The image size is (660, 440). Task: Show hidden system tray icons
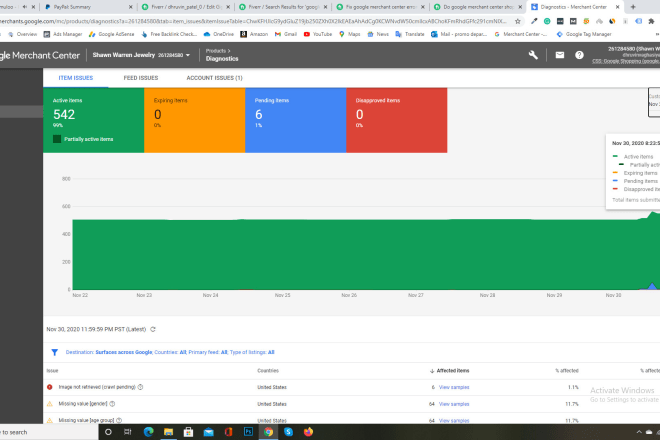639,432
